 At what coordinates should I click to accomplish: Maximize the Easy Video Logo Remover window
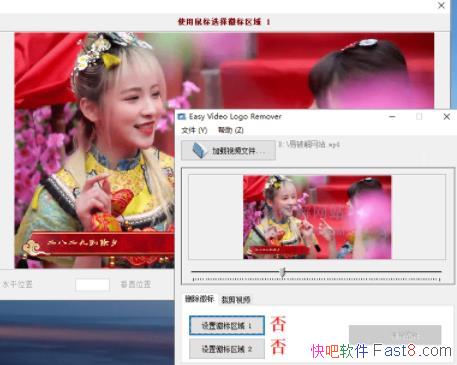(419, 116)
